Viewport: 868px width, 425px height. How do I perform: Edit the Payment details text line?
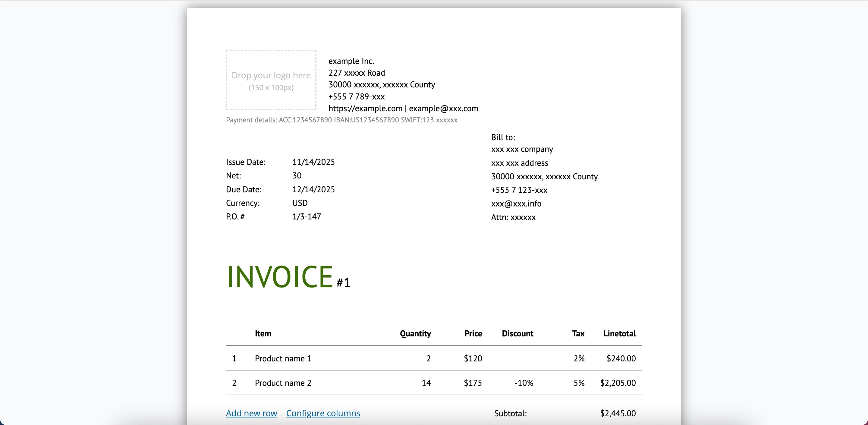[341, 120]
